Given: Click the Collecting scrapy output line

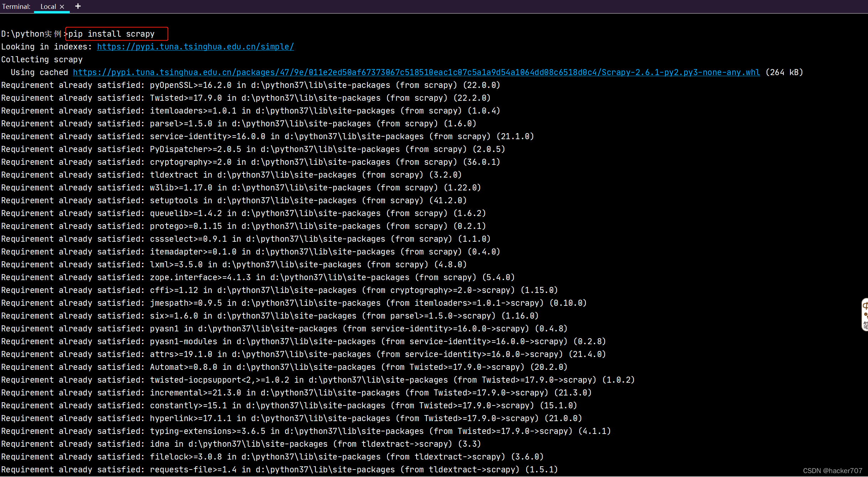Looking at the screenshot, I should tap(42, 59).
